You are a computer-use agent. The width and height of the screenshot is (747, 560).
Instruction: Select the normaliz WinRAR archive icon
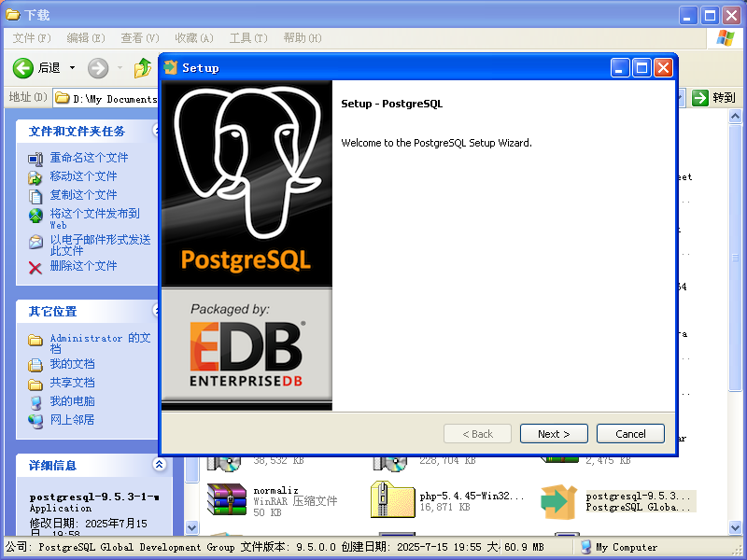pos(227,499)
